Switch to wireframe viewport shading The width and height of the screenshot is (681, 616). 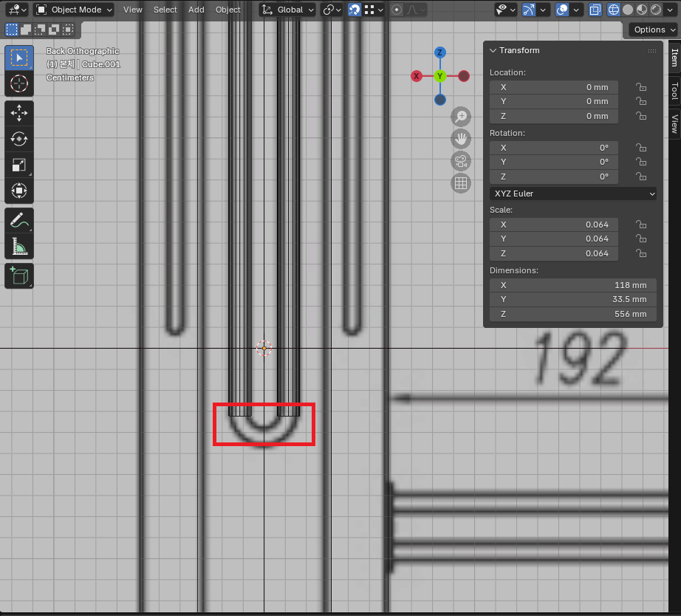[613, 10]
